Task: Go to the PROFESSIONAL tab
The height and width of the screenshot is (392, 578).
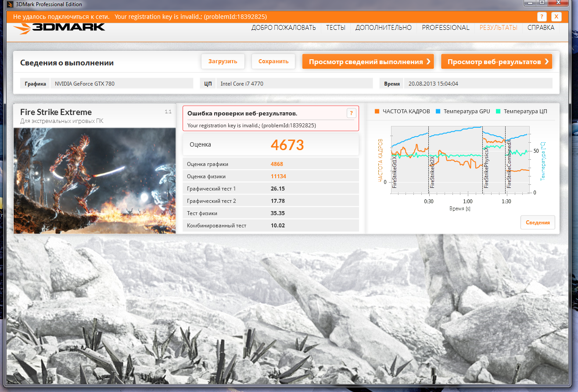Action: tap(445, 28)
